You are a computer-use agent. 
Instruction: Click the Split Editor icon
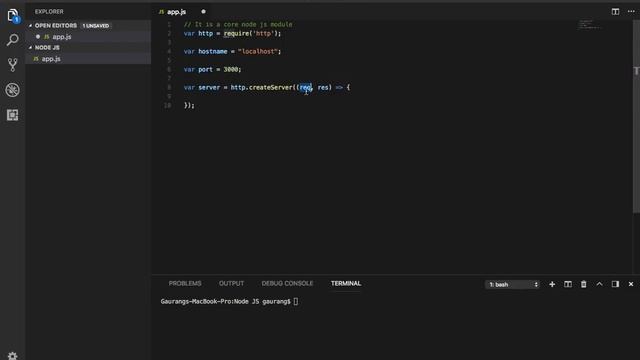point(615,11)
